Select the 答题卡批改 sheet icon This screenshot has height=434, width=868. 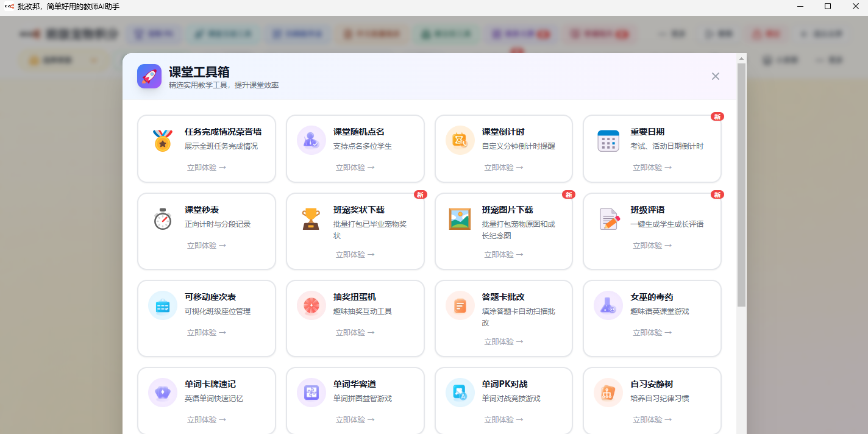click(x=460, y=305)
